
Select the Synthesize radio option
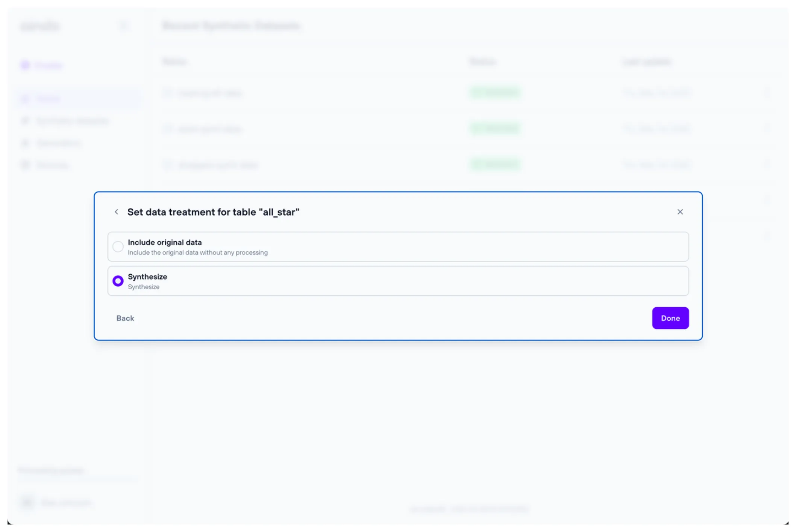[118, 281]
